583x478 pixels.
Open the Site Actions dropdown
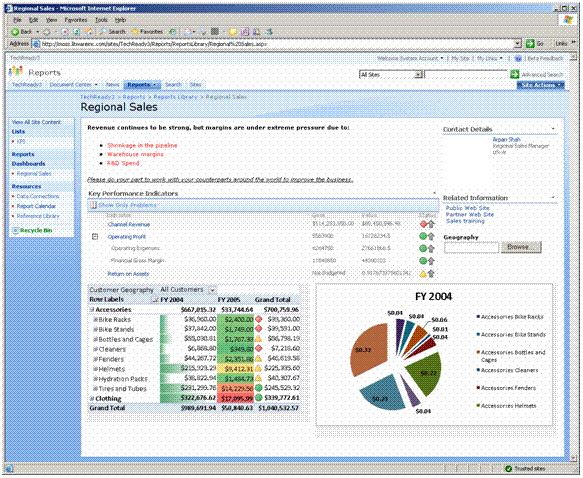click(541, 85)
